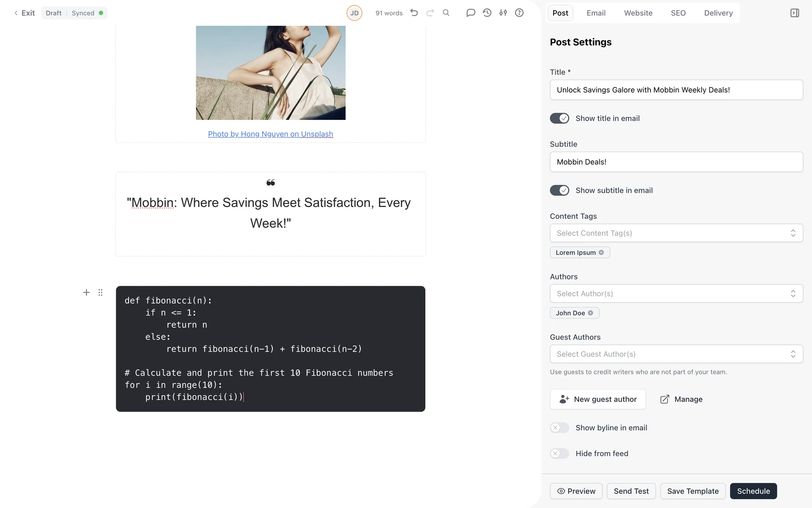Click the settings sliders icon
812x508 pixels.
pyautogui.click(x=503, y=13)
